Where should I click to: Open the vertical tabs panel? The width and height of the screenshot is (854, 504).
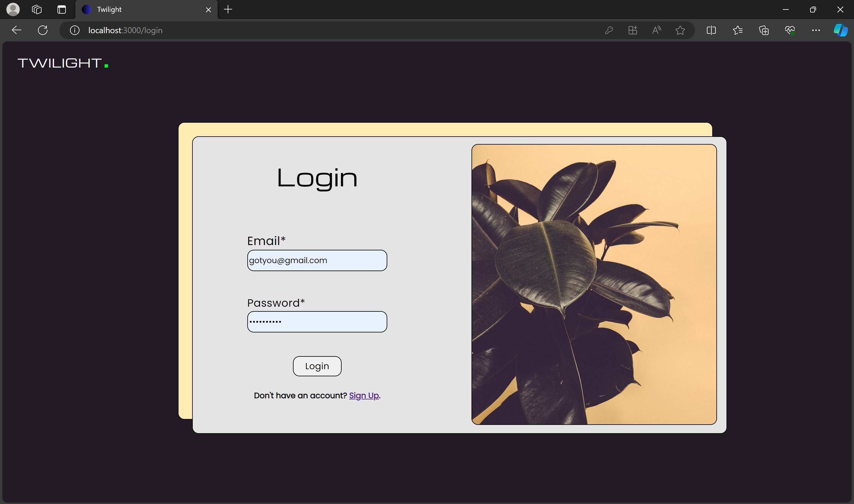(x=61, y=9)
